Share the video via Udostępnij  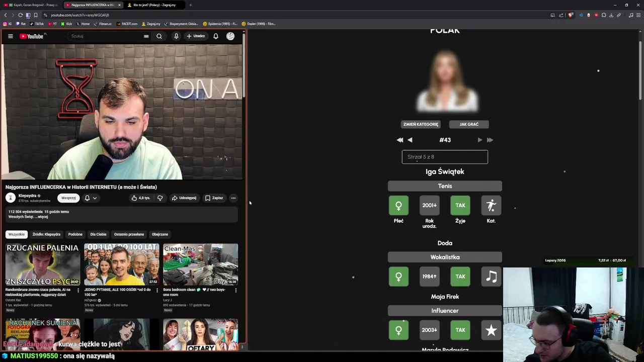click(184, 198)
